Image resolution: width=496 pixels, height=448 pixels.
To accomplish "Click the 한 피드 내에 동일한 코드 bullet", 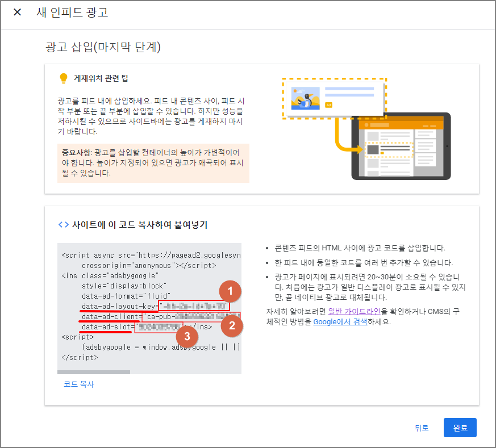I will click(x=364, y=263).
